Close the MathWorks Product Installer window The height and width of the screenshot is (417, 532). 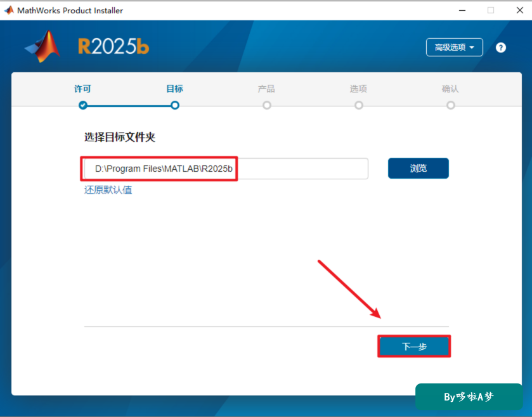pyautogui.click(x=520, y=11)
